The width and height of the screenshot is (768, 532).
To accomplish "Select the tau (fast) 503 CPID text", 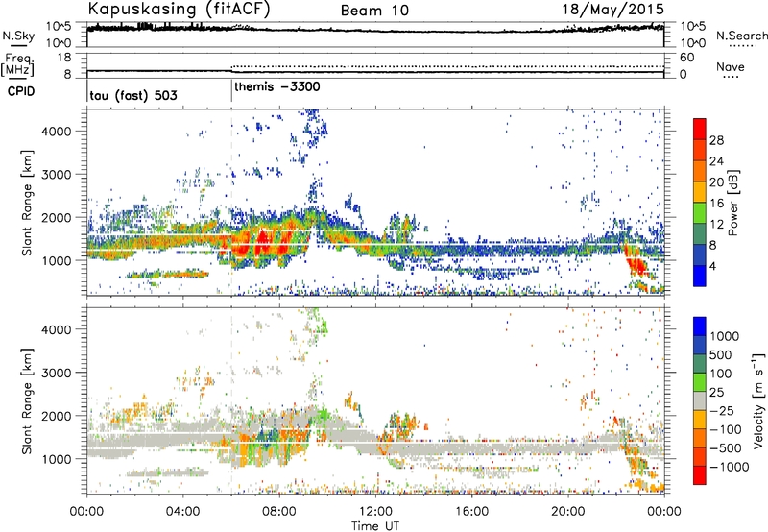I will (133, 95).
